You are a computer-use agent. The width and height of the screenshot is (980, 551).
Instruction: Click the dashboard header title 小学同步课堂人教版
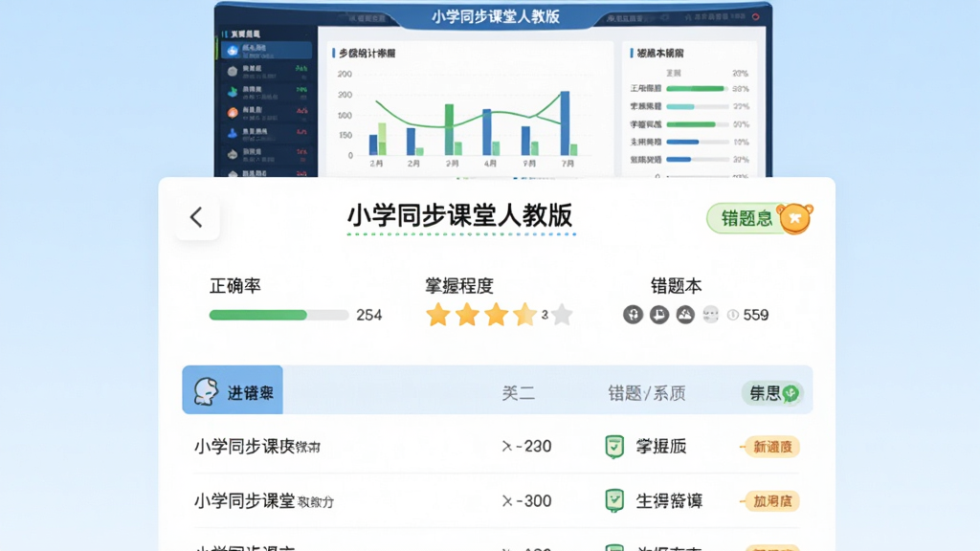(495, 17)
